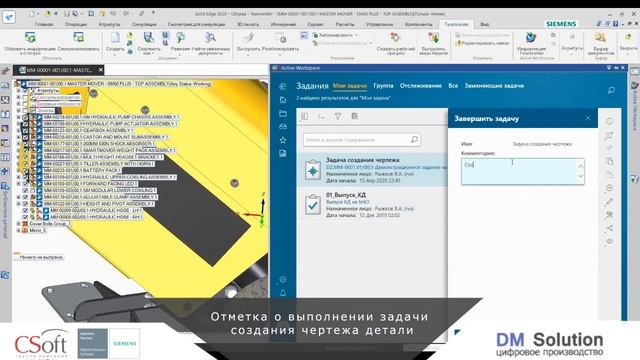Image resolution: width=640 pixels, height=360 pixels.
Task: Click the folder icon in Active Workspace sidebar
Action: [282, 113]
